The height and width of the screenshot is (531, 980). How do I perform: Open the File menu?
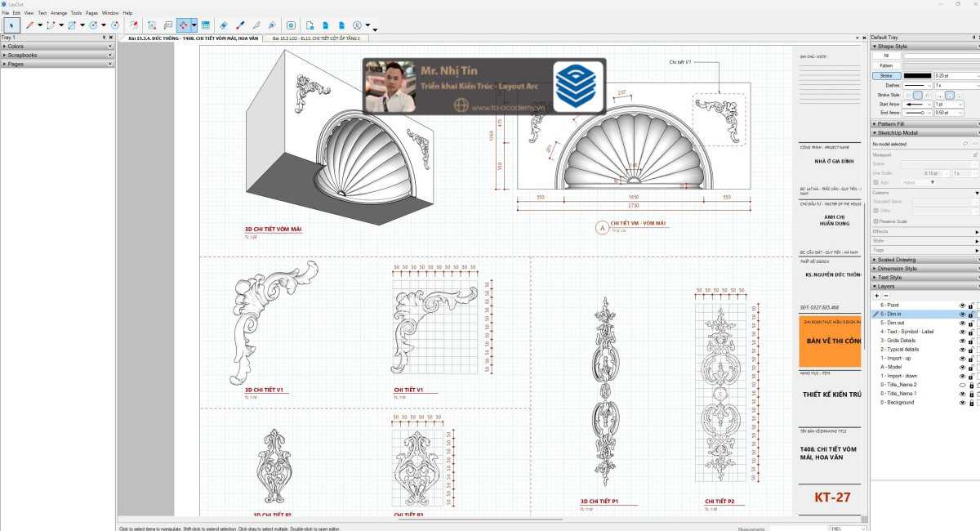click(x=6, y=13)
